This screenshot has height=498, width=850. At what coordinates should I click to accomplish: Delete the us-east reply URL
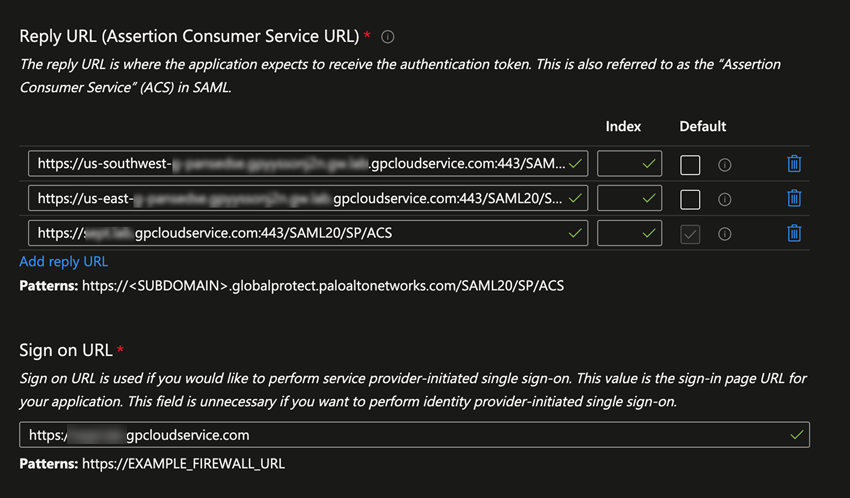794,198
